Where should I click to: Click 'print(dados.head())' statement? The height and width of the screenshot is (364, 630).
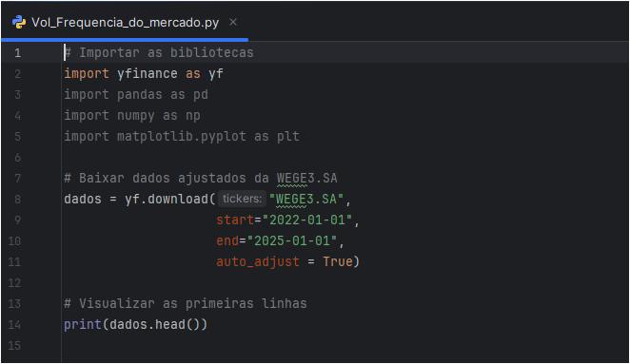136,324
